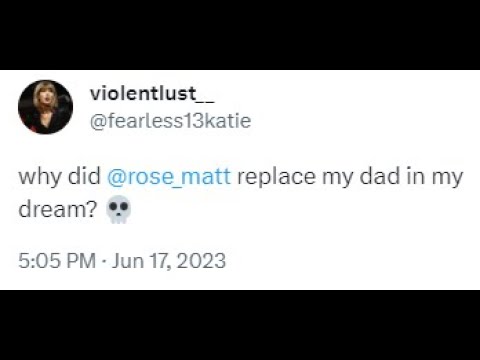Open the violentlust__ display name
Image resolution: width=480 pixels, height=360 pixels.
click(x=152, y=94)
